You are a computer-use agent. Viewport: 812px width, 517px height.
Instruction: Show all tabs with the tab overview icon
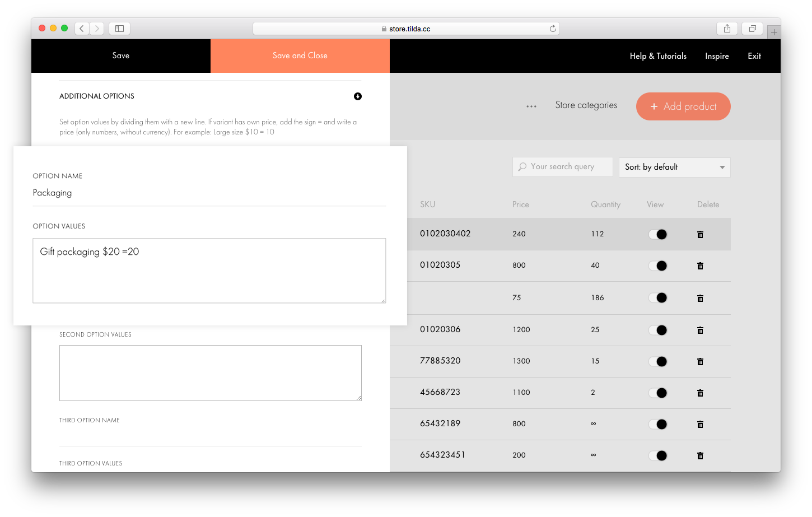(752, 29)
